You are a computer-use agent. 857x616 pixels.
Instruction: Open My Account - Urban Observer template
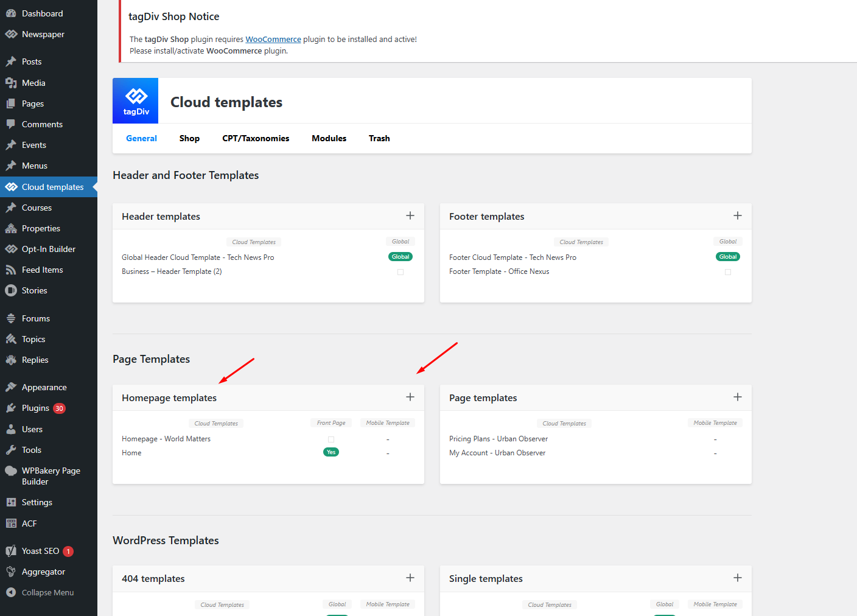[497, 453]
